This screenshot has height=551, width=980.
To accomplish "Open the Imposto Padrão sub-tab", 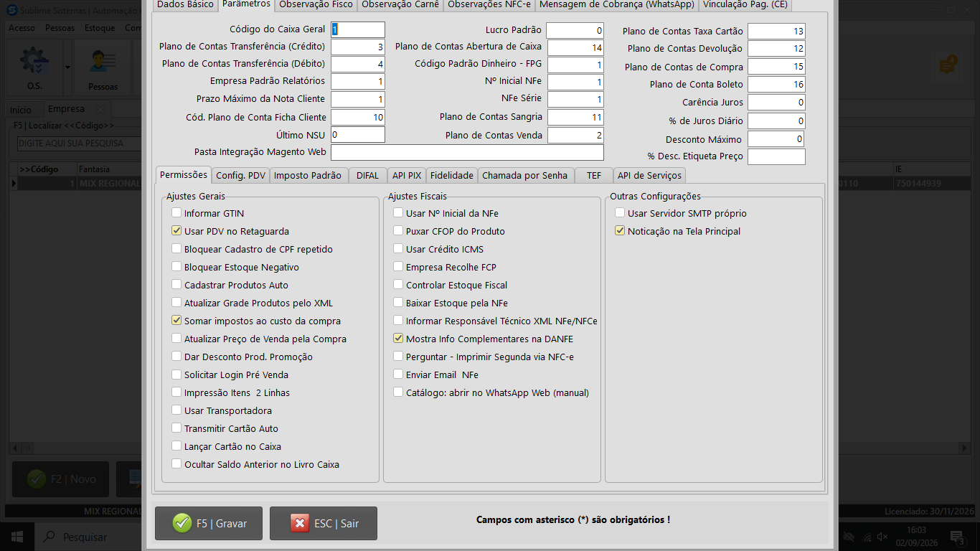I will click(308, 176).
